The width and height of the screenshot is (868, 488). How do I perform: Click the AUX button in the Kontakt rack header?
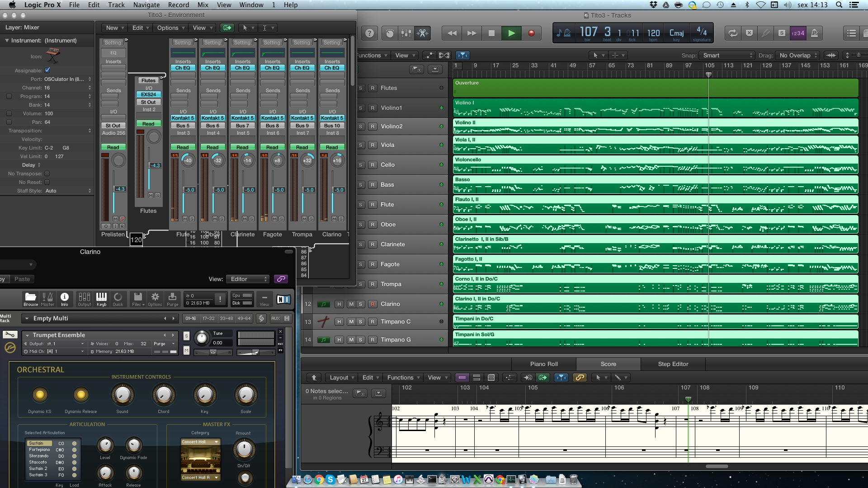(275, 318)
